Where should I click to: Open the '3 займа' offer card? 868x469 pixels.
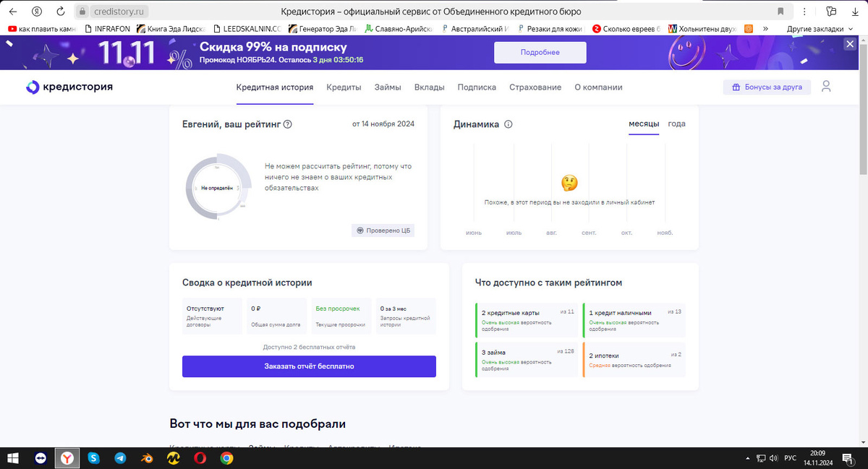click(x=527, y=360)
